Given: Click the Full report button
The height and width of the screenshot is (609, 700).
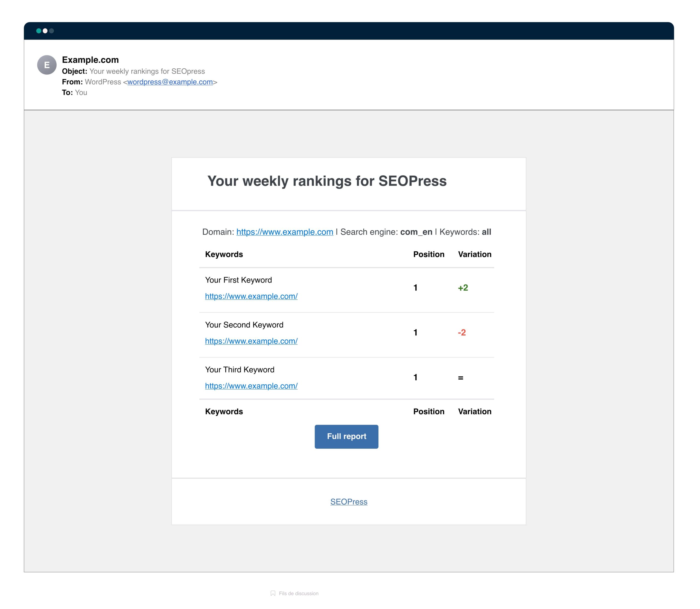Looking at the screenshot, I should [346, 437].
